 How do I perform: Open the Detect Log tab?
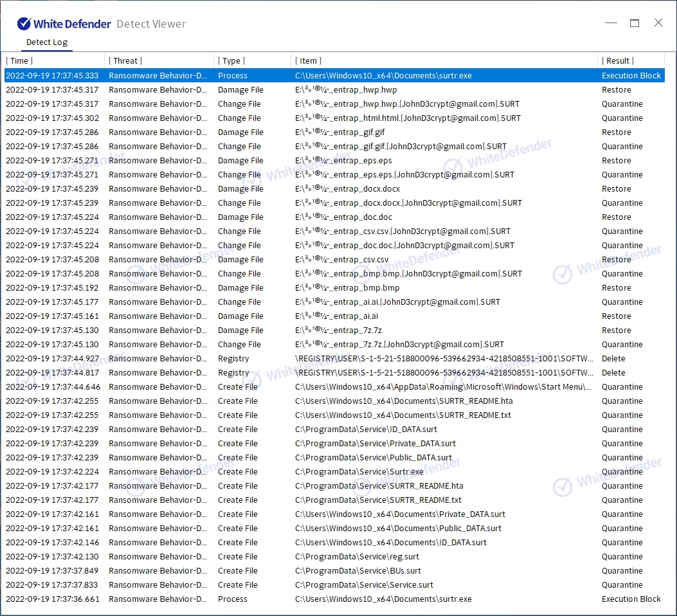[x=47, y=42]
